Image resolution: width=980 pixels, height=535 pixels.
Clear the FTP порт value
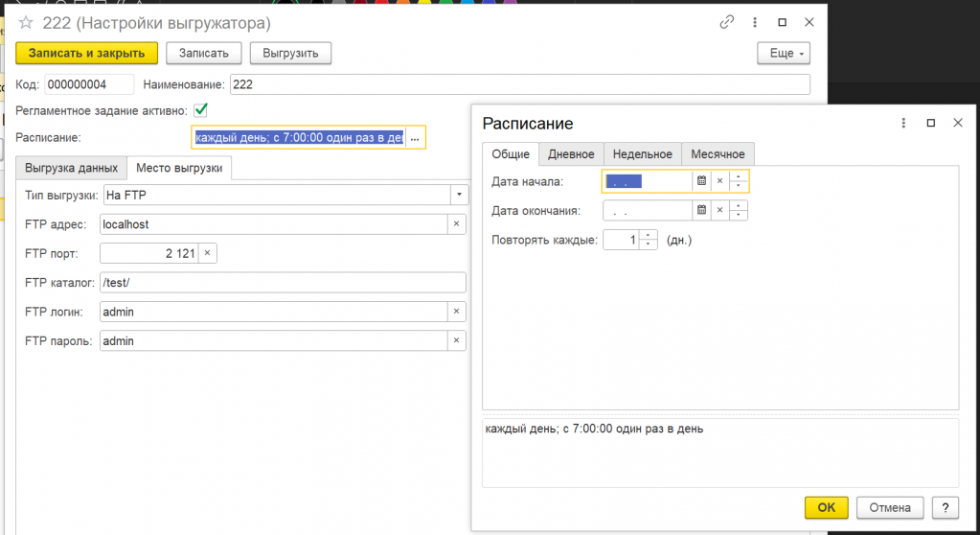(x=207, y=253)
